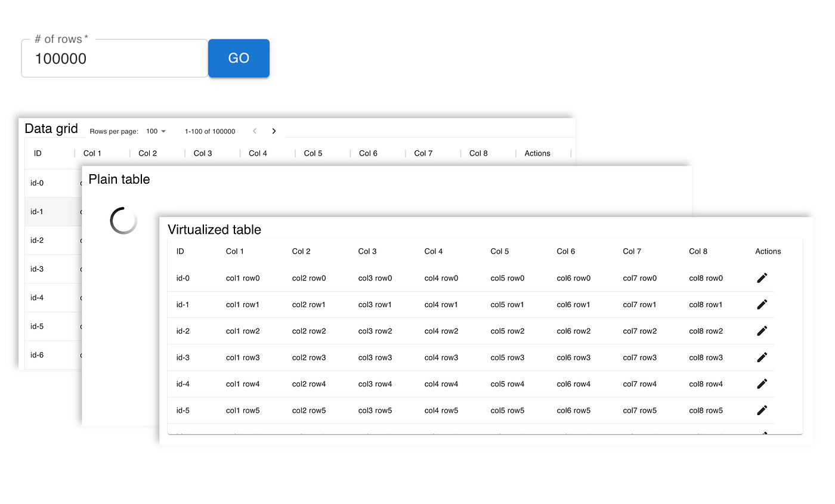Click the Col 3 header in Virtualized table
Viewport: 835px width, 504px height.
(367, 251)
